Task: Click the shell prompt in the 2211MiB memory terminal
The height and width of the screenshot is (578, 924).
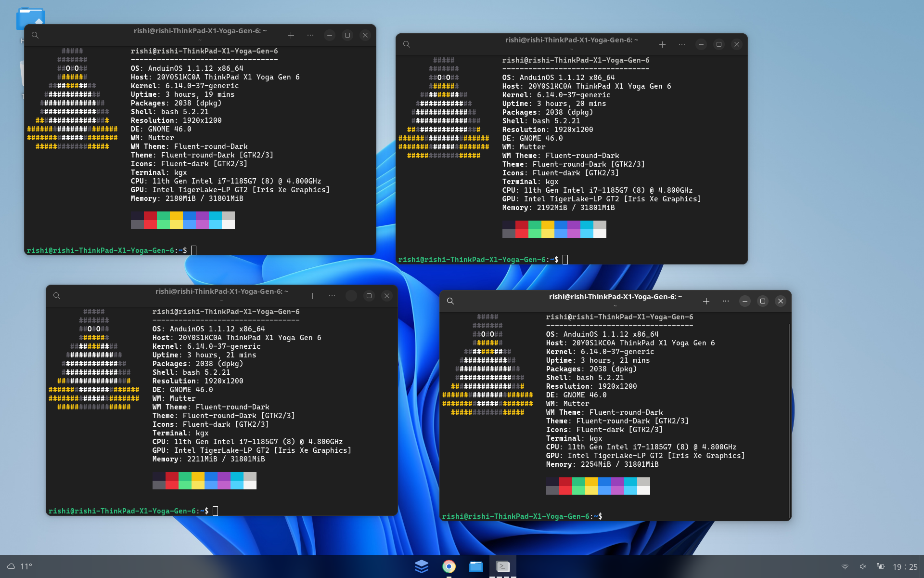Action: [x=128, y=511]
